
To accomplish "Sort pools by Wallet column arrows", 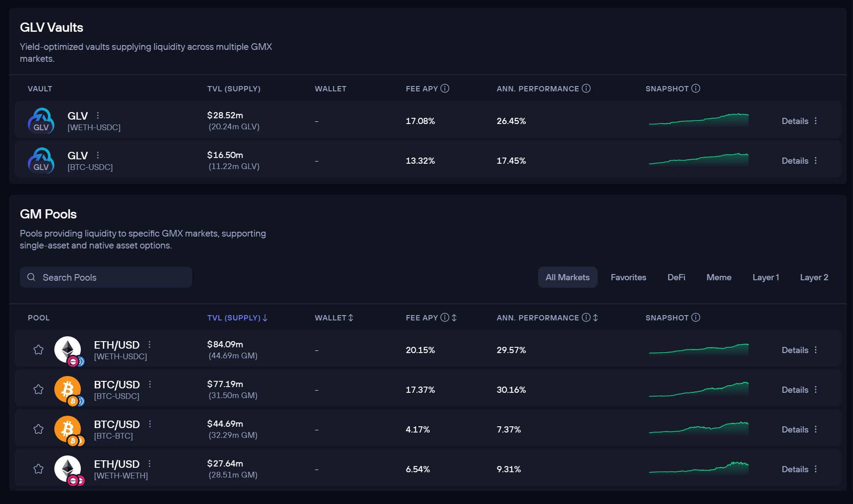I will 351,318.
